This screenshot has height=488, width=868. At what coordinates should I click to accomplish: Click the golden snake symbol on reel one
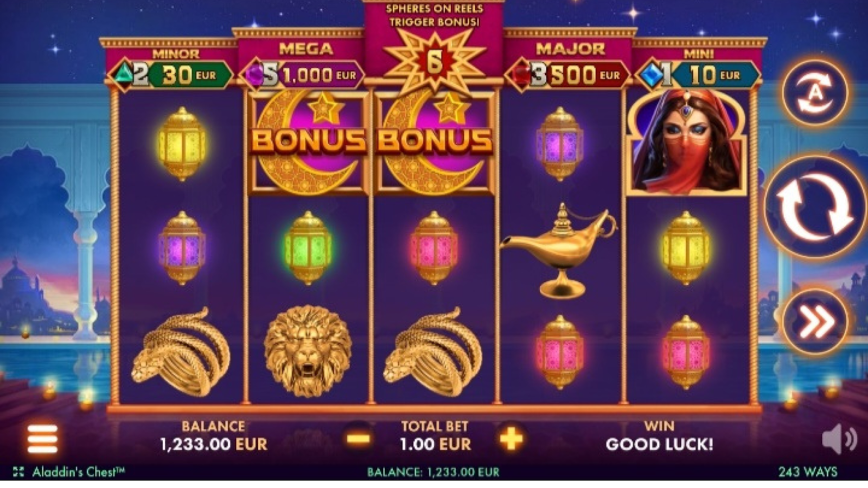tap(181, 351)
